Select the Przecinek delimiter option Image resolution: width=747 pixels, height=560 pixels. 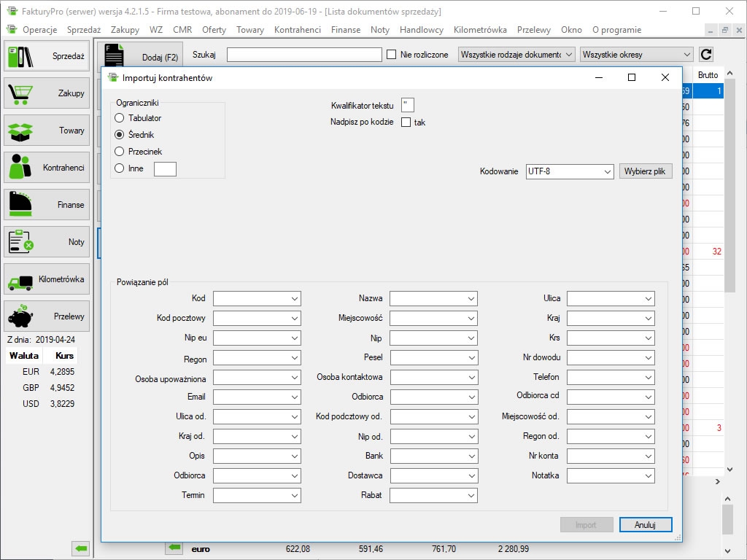pyautogui.click(x=120, y=152)
